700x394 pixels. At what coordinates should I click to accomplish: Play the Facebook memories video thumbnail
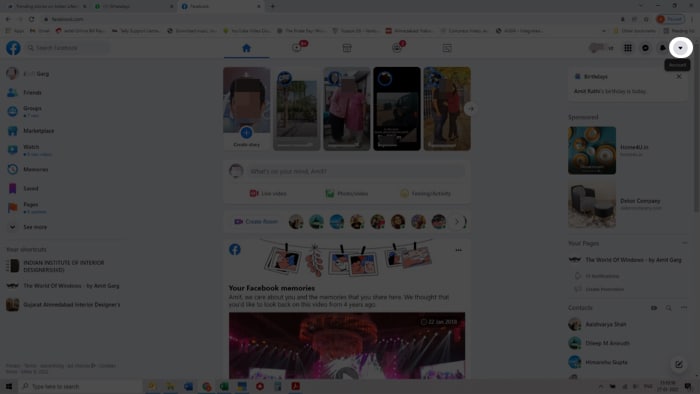pyautogui.click(x=347, y=346)
